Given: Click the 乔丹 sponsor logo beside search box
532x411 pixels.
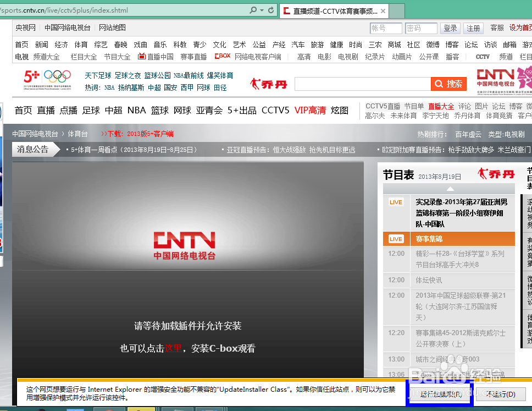Looking at the screenshot, I should click(x=269, y=84).
